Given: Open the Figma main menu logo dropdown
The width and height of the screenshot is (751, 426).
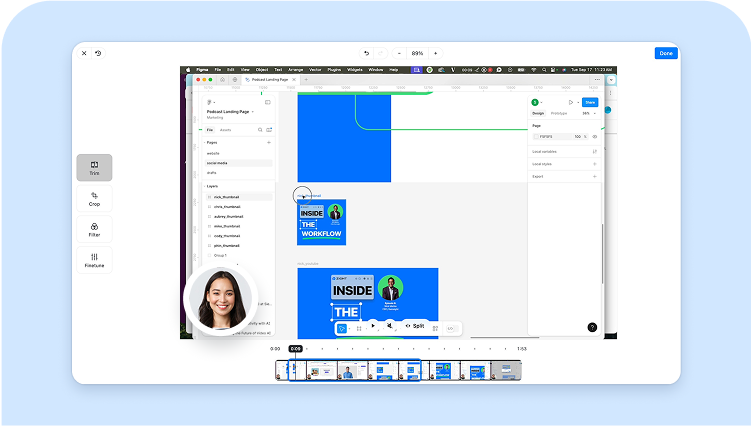Looking at the screenshot, I should point(210,102).
